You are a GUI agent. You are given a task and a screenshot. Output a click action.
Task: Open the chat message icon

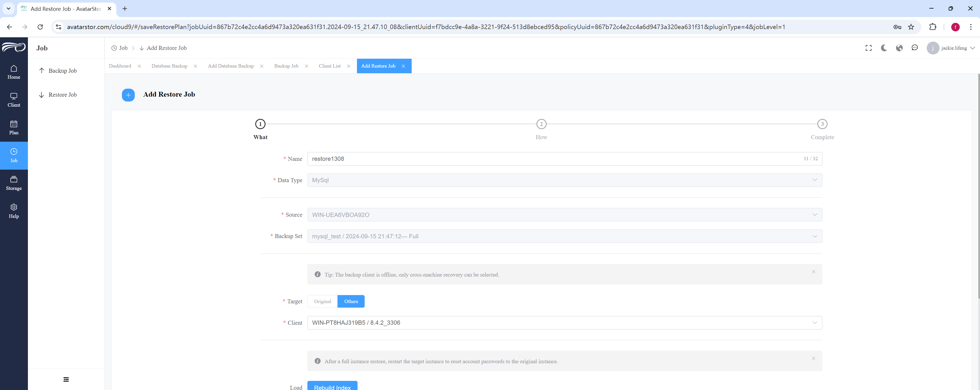coord(914,48)
